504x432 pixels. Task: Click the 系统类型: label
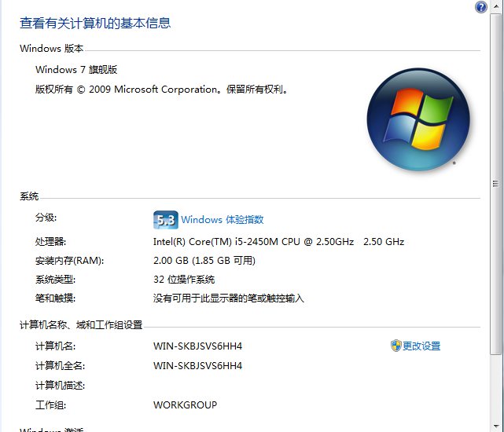click(x=55, y=280)
